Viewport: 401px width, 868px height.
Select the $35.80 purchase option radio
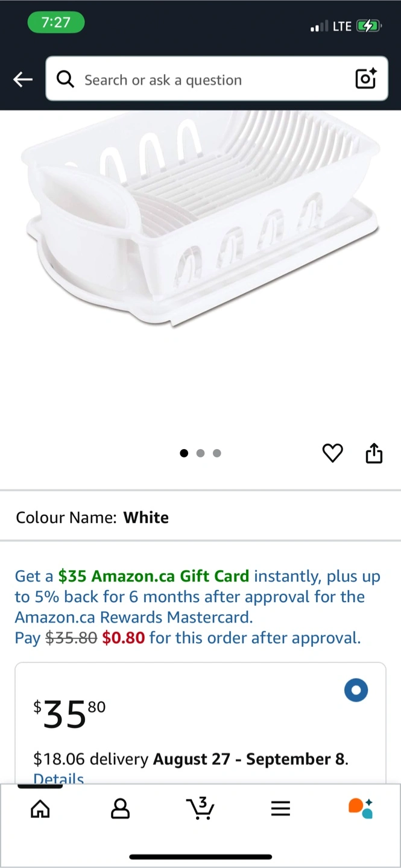(356, 691)
